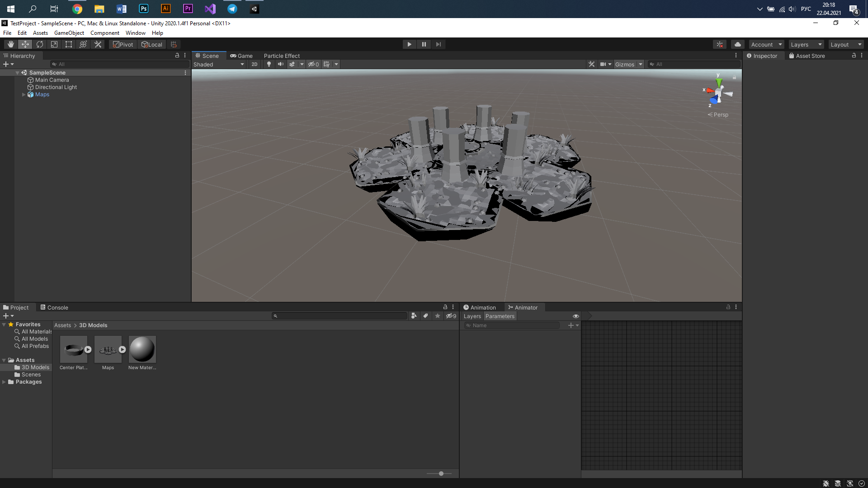Toggle scene audio speaker icon
The image size is (868, 488).
(x=281, y=64)
